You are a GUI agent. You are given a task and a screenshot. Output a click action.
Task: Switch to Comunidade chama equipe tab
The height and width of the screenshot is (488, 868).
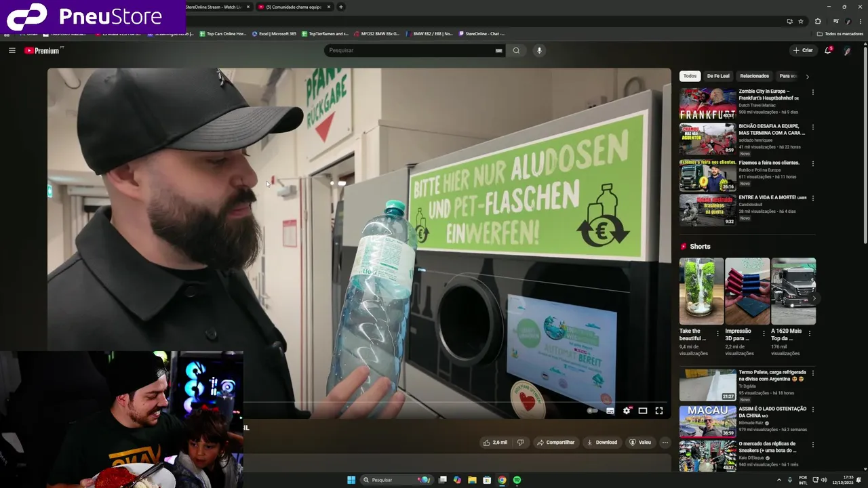(294, 7)
